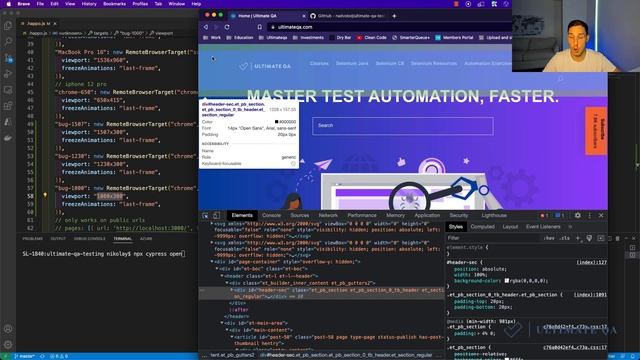Activate DevTools element picker icon
Screen dimensions: 640x360
click(x=205, y=216)
